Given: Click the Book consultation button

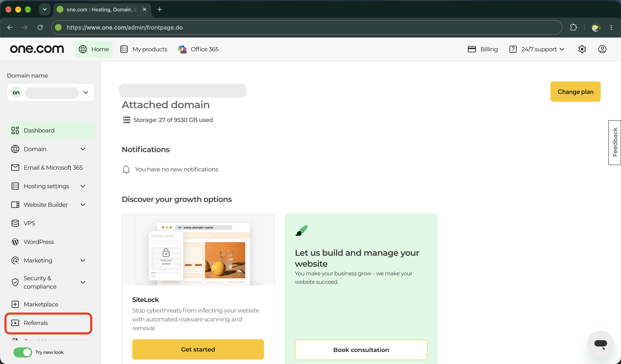Looking at the screenshot, I should click(361, 350).
